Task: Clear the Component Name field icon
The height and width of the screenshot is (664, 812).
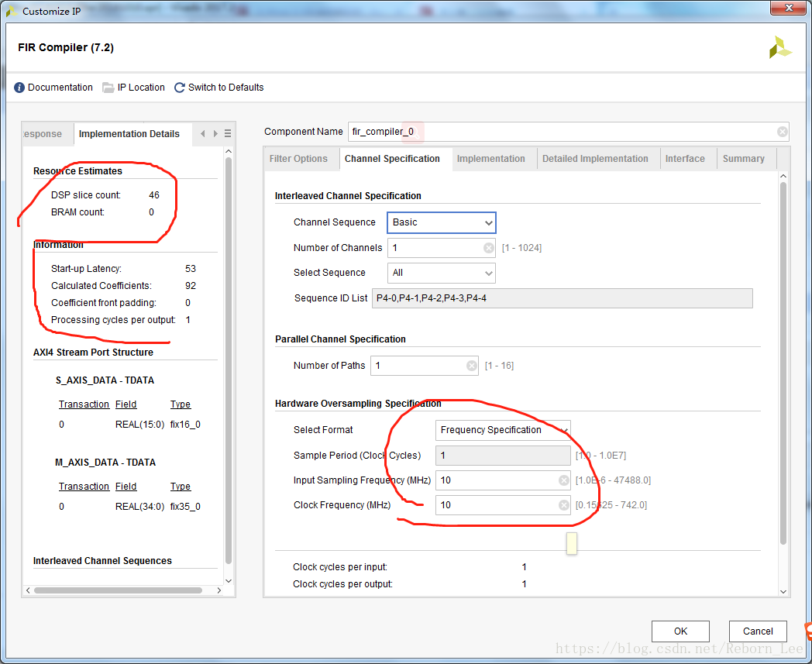Action: tap(782, 132)
